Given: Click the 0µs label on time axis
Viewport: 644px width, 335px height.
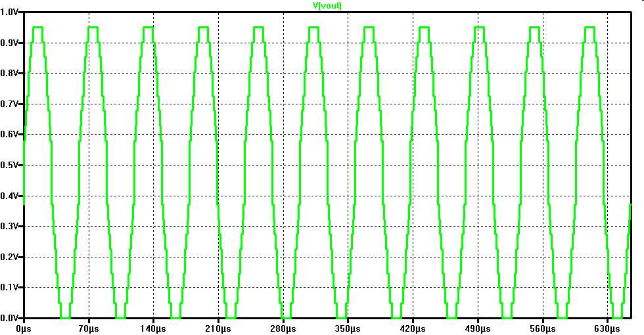Looking at the screenshot, I should [x=24, y=328].
